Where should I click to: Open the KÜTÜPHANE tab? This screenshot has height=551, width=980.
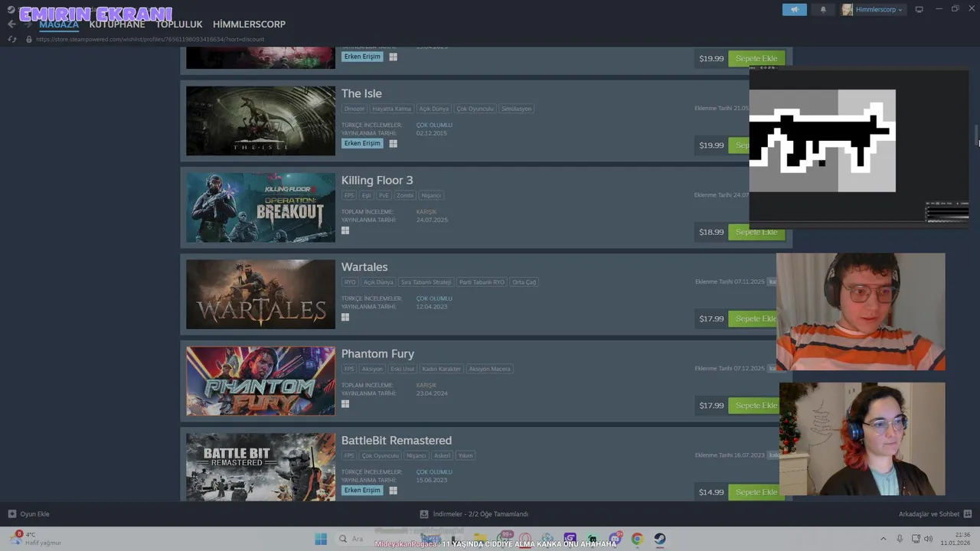click(x=117, y=24)
